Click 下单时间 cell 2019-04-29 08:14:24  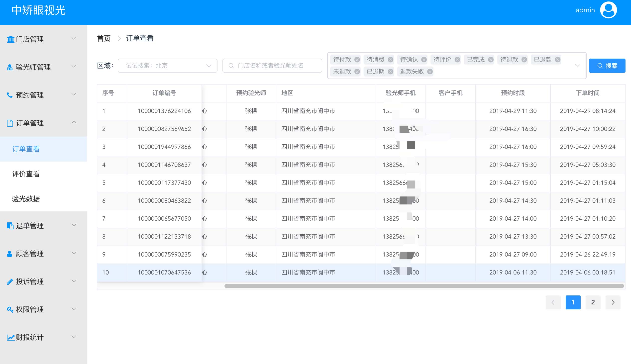click(588, 111)
